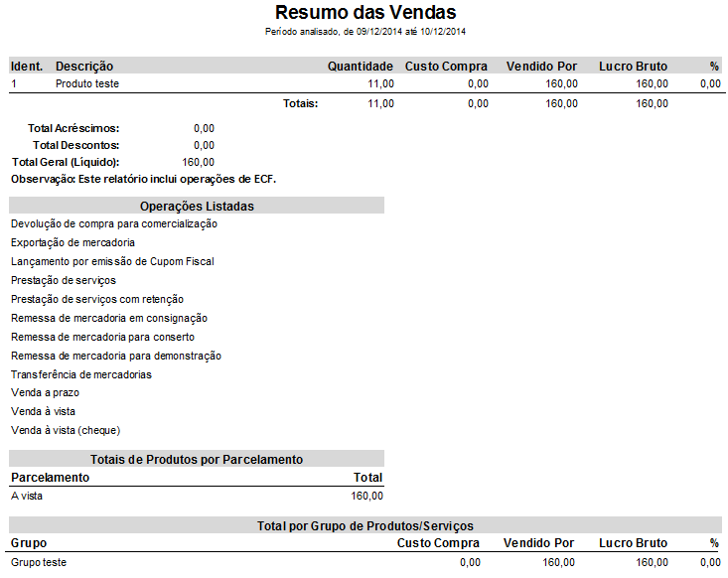Click the Total Geral (Líquido) label
The image size is (728, 578).
[65, 162]
